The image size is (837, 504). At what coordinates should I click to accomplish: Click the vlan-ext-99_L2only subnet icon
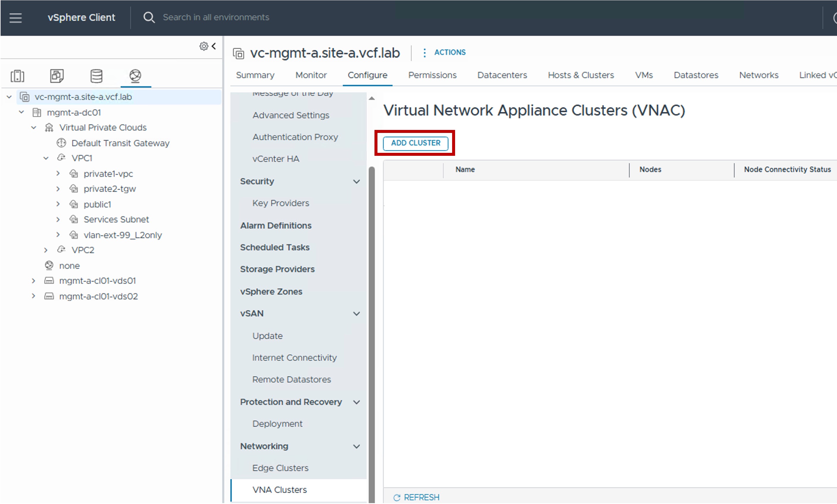74,235
